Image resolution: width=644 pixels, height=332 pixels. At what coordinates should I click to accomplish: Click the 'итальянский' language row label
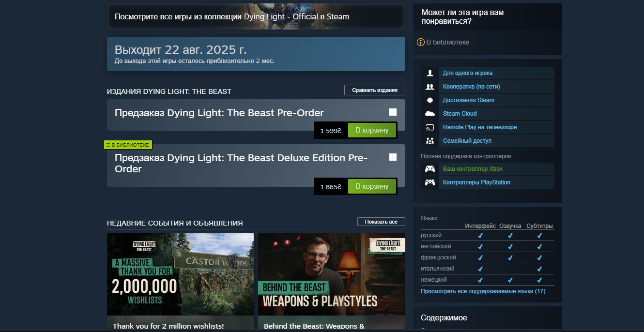[438, 269]
